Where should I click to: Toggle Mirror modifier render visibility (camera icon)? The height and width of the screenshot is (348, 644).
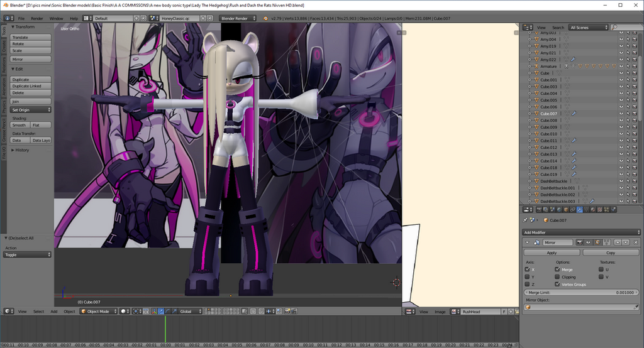tap(579, 242)
